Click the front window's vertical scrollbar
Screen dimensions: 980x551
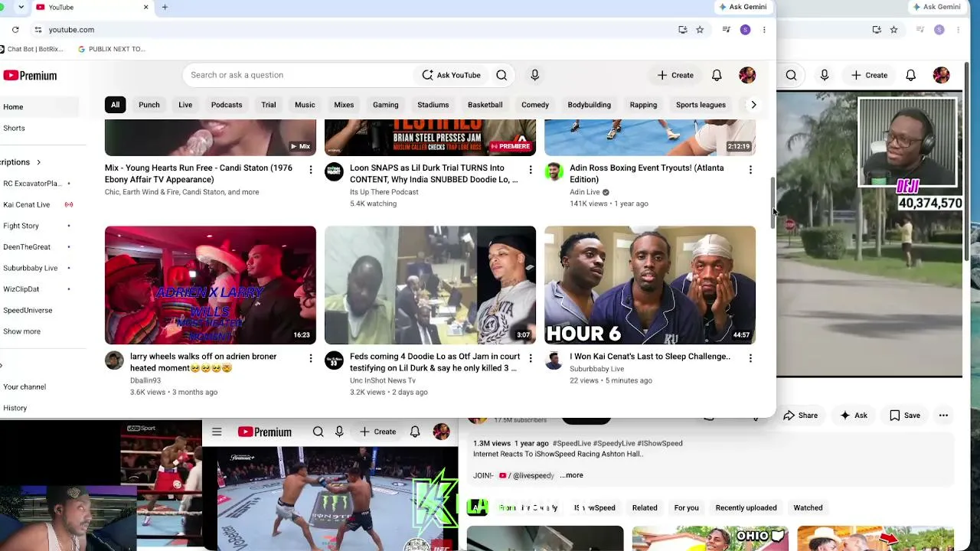click(x=773, y=203)
